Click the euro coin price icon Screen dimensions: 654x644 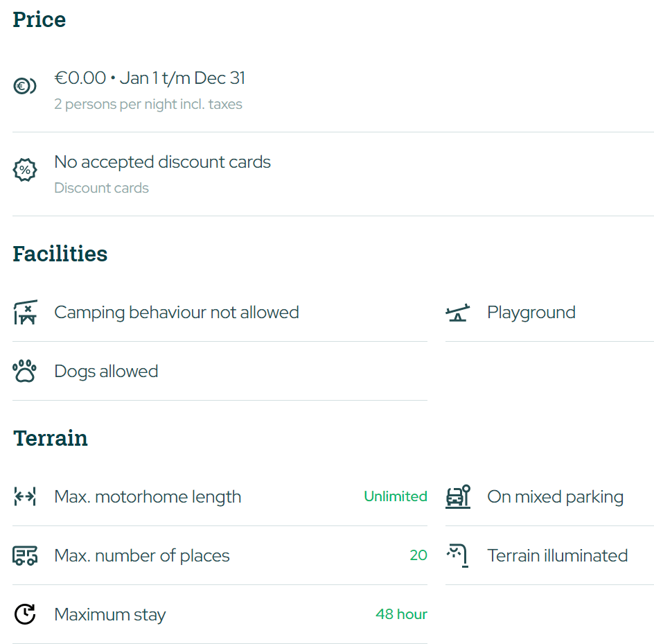[x=25, y=87]
